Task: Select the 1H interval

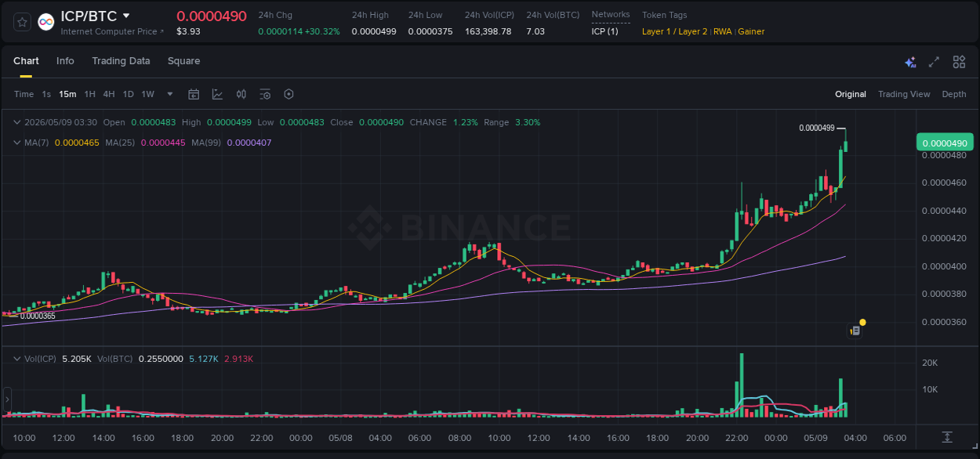Action: [x=90, y=94]
